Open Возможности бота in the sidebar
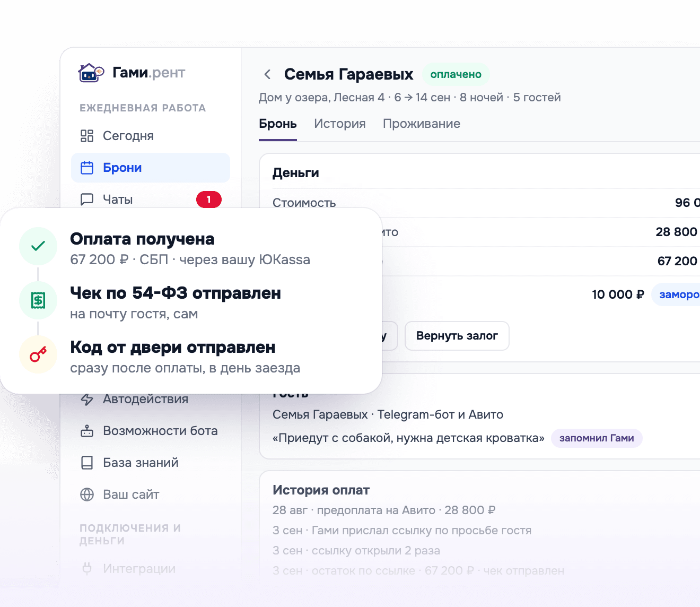Screen dimensions: 700x607 [151, 431]
